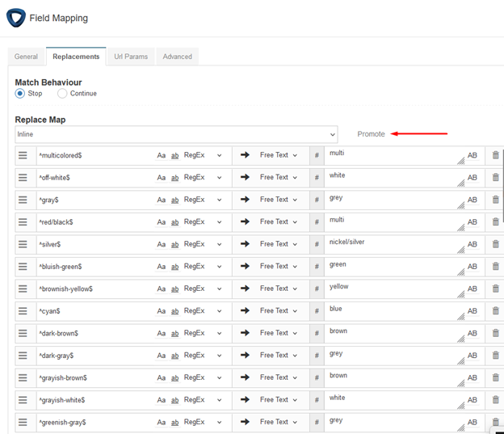Toggle Aa case sensitivity for ^multicolored$
The height and width of the screenshot is (434, 504).
coord(162,155)
